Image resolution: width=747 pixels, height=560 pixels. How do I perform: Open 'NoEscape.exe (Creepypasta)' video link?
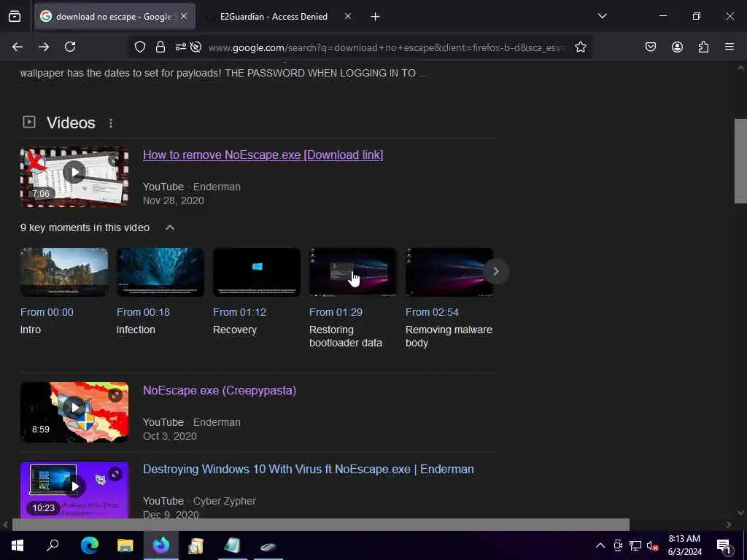[220, 391]
